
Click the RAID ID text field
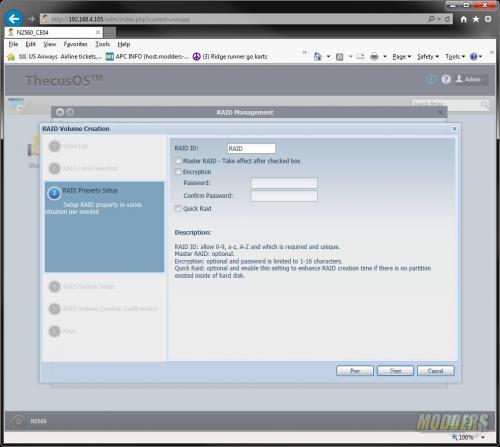(x=251, y=149)
